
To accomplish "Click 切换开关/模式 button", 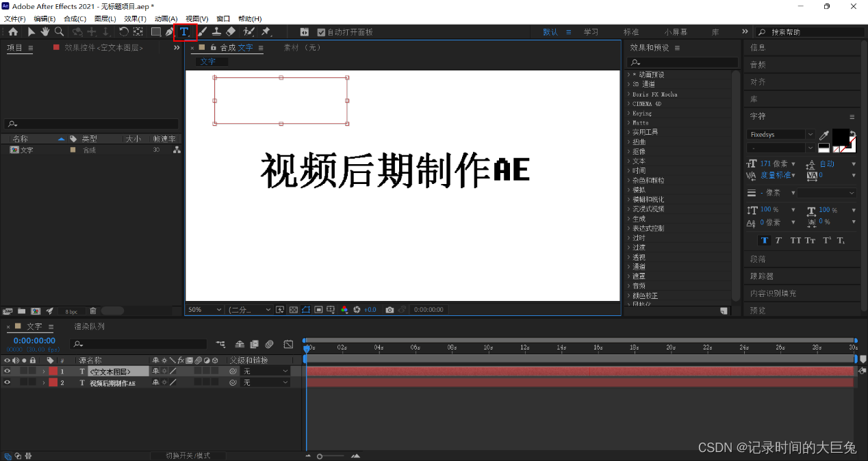I will click(x=188, y=456).
